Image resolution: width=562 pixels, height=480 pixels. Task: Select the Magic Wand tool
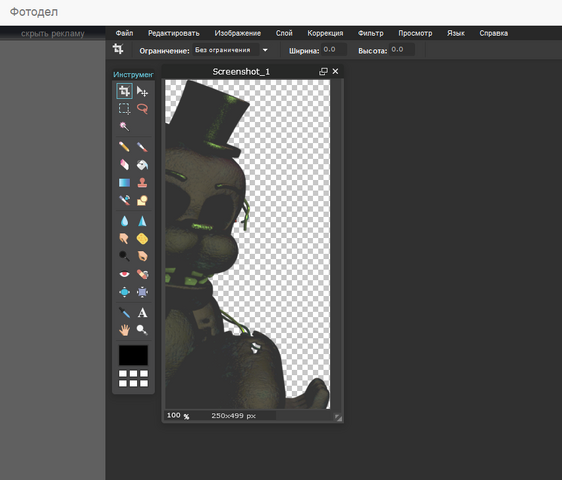click(x=124, y=126)
